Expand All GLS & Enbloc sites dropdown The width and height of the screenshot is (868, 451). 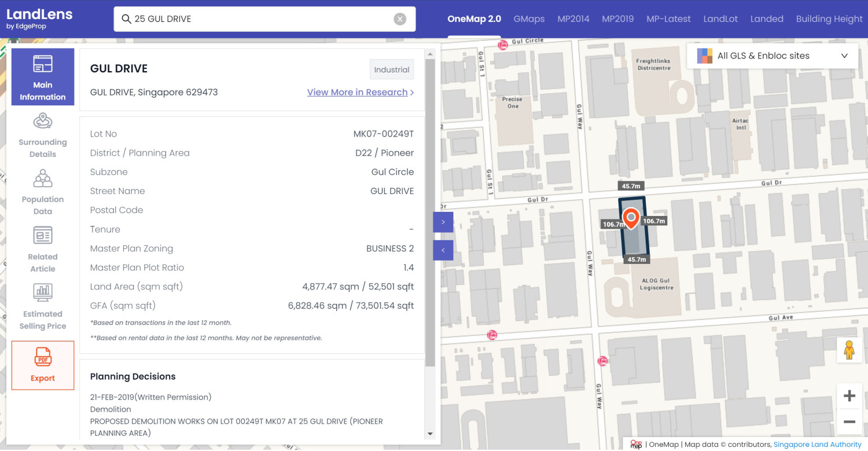[772, 56]
